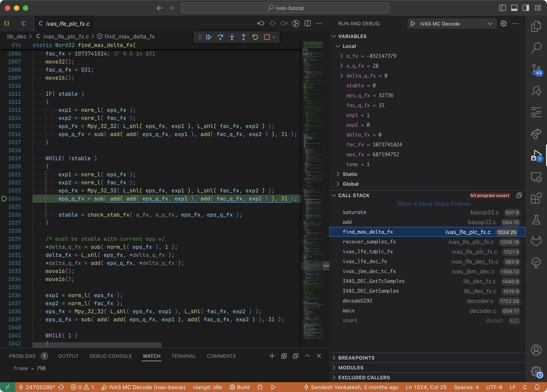
Task: Click split editor right icon
Action: 308,23
